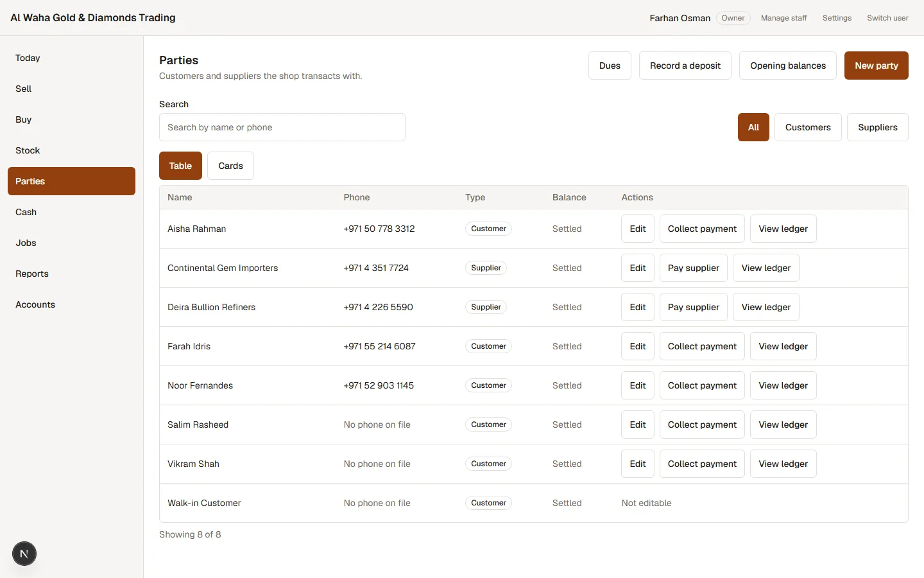The height and width of the screenshot is (578, 924).
Task: Click Walk-in Customer's Not editable text
Action: [646, 503]
